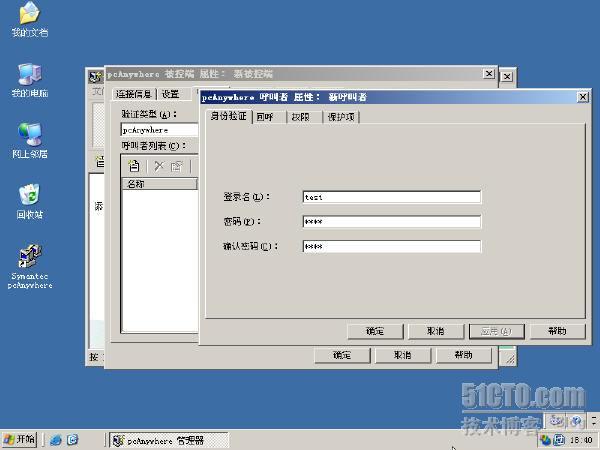Switch to the 回呼 tab
Viewport: 600px width, 450px height.
pos(269,117)
